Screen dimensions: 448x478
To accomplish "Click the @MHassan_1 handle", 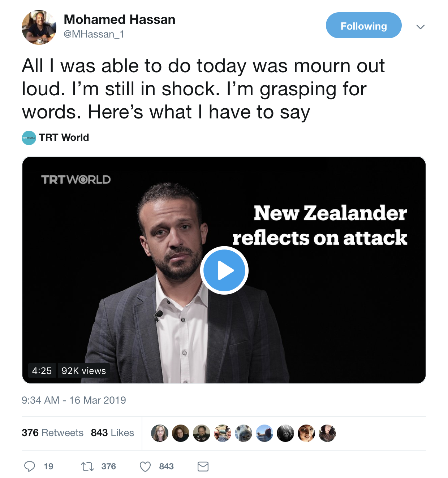I will coord(94,34).
